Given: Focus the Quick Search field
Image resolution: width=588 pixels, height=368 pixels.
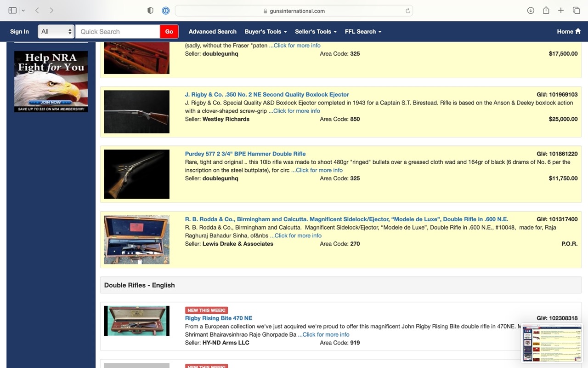Looking at the screenshot, I should tap(118, 31).
